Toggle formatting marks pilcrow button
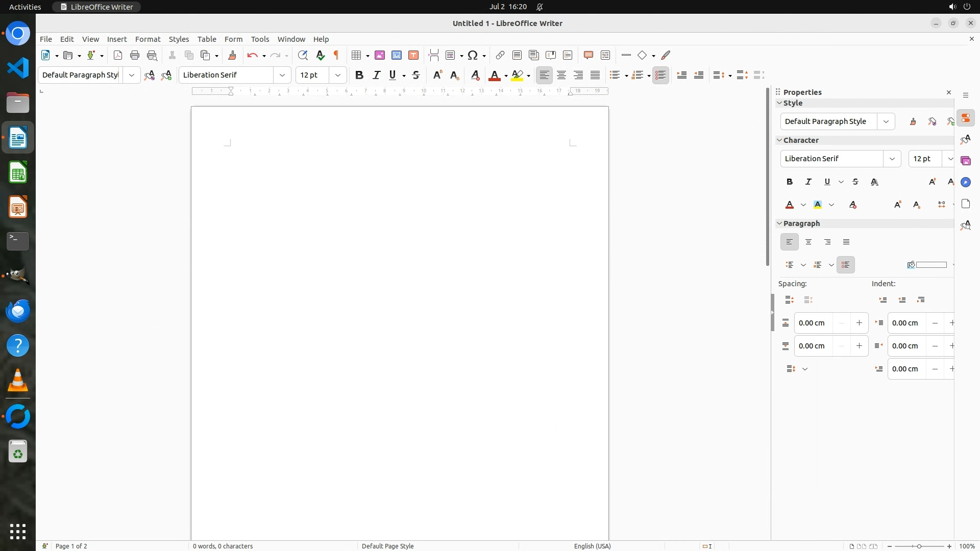The image size is (980, 551). [336, 55]
